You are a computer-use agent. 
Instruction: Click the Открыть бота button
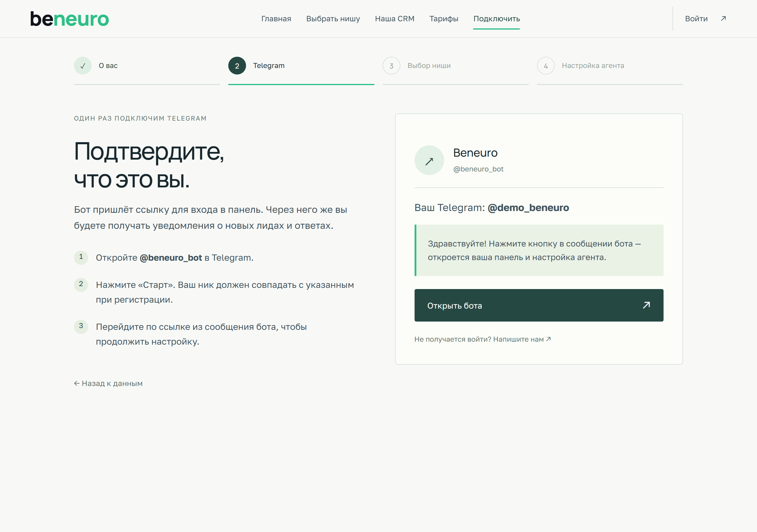pyautogui.click(x=539, y=305)
